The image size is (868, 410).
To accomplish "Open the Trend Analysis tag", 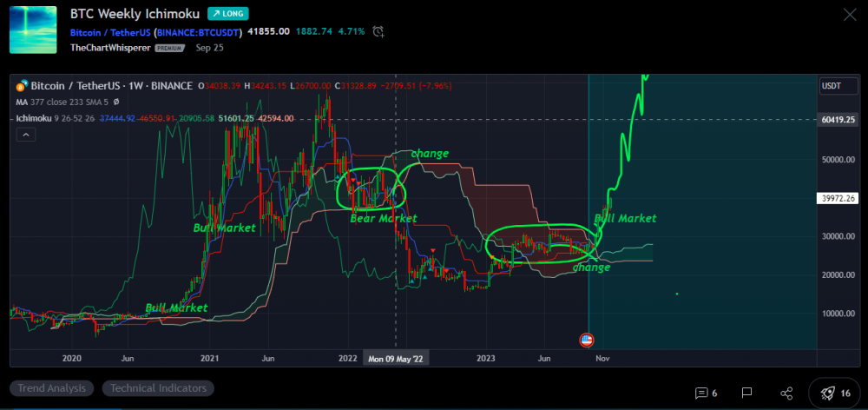I will pyautogui.click(x=51, y=388).
